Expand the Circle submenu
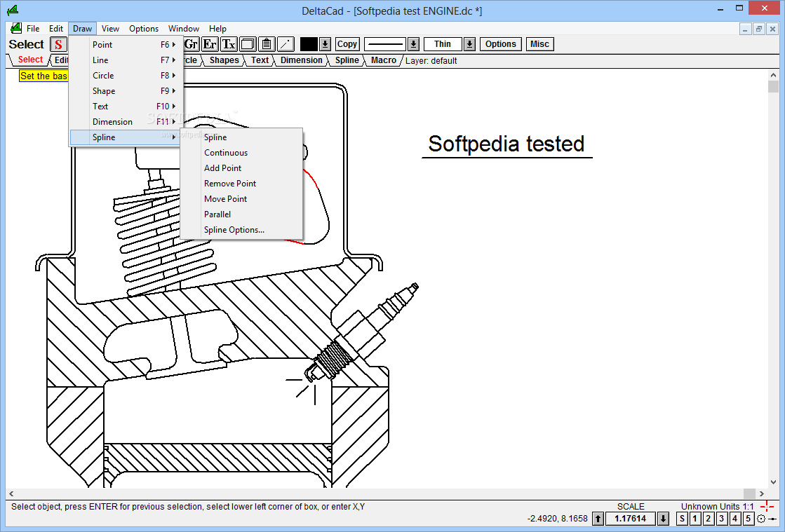This screenshot has height=532, width=785. tap(127, 76)
